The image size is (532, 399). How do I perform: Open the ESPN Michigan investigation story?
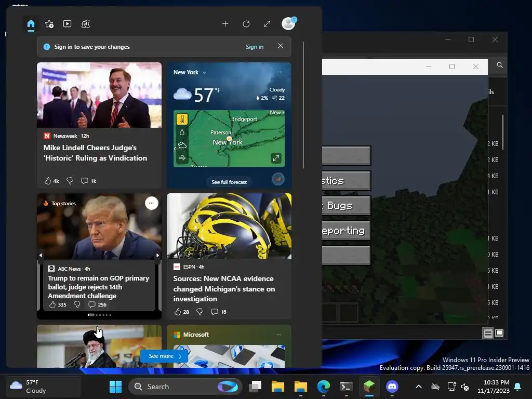[x=224, y=289]
